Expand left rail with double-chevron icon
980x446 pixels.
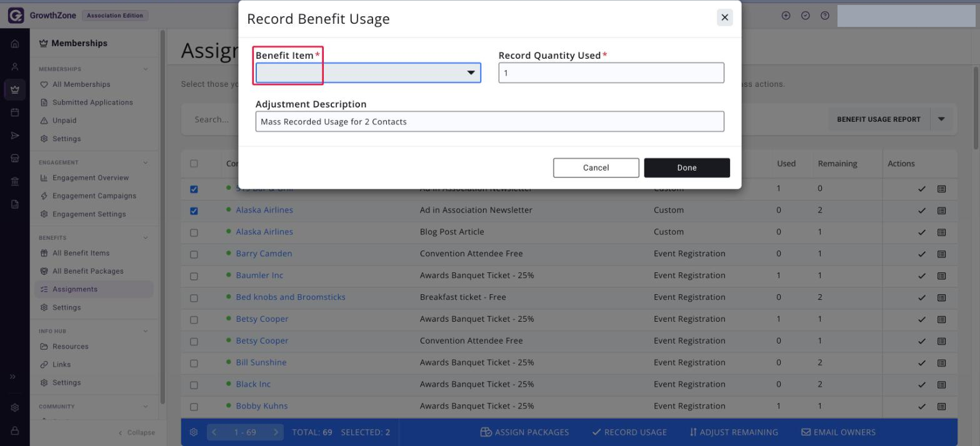(x=13, y=377)
